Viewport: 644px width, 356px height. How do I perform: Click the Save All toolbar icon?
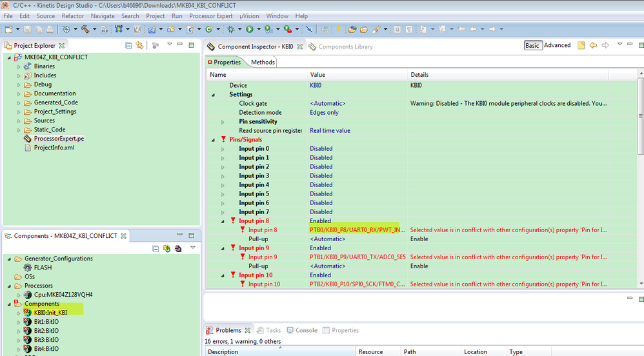(x=39, y=29)
